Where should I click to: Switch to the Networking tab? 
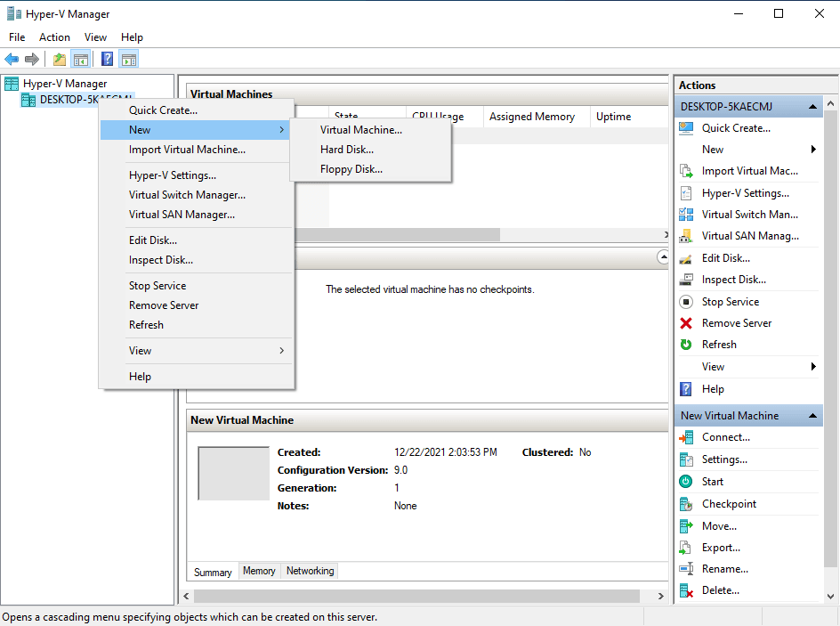click(x=311, y=571)
